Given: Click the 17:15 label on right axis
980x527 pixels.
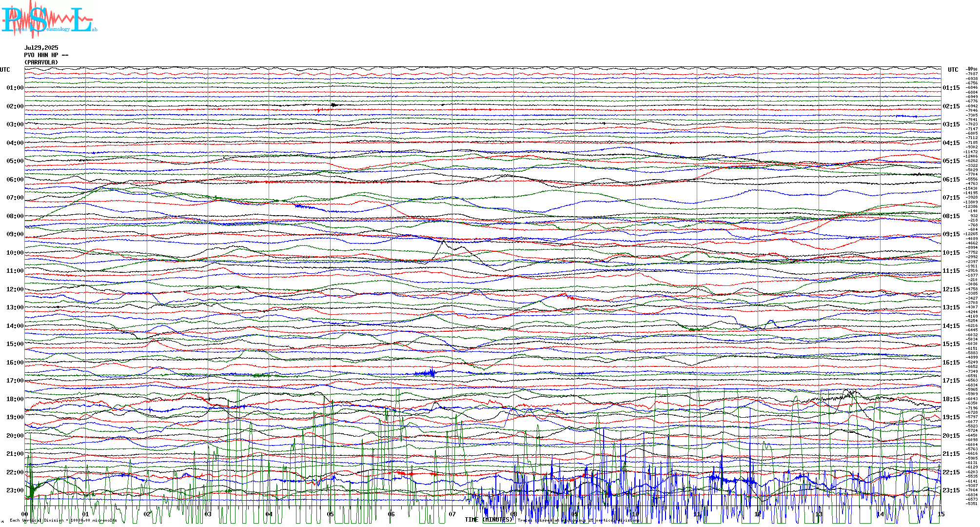Looking at the screenshot, I should [x=951, y=381].
